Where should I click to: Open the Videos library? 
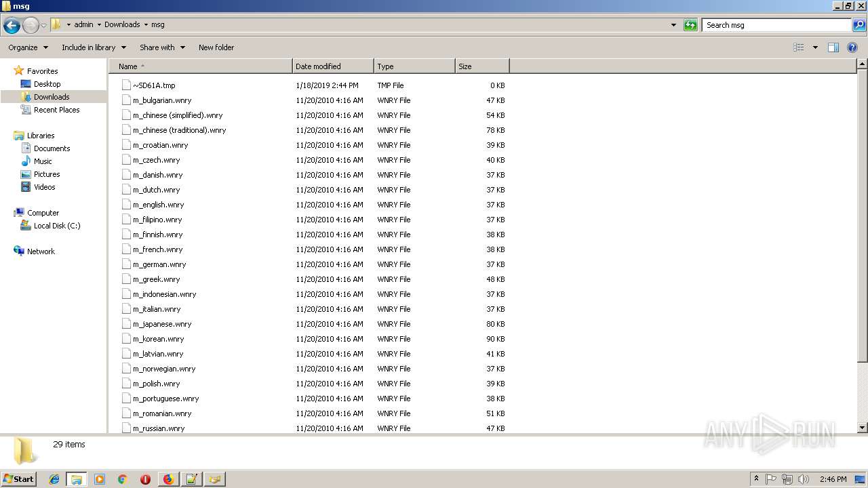[x=44, y=187]
